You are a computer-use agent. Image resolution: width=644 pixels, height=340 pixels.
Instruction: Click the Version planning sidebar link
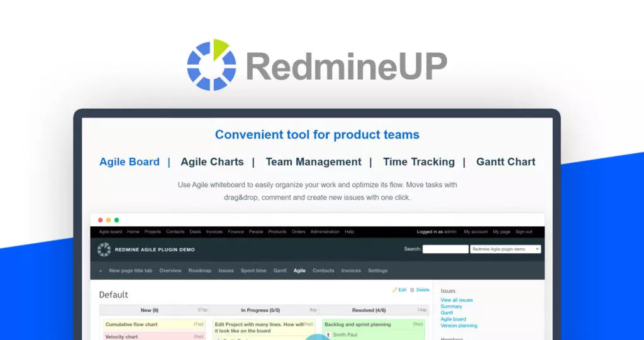click(x=458, y=326)
